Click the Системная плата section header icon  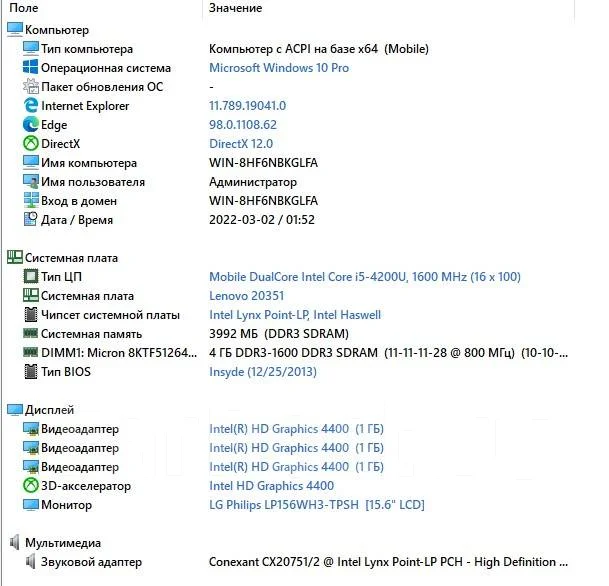[x=15, y=257]
